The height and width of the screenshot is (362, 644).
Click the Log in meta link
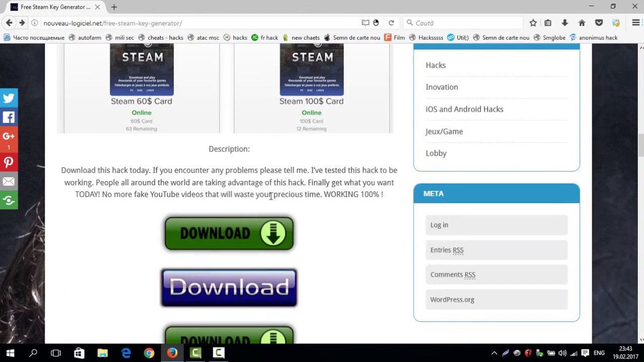[439, 225]
